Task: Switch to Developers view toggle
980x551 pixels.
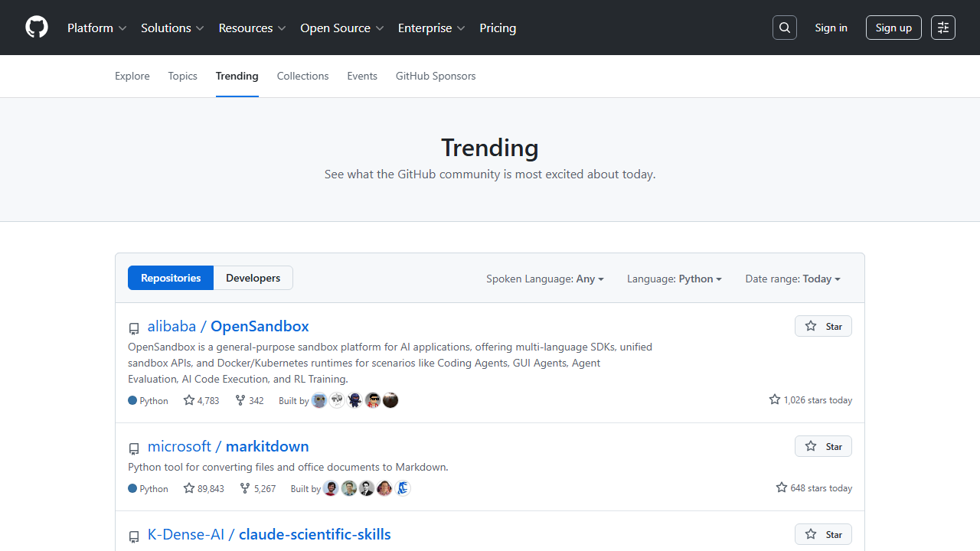Action: coord(253,278)
